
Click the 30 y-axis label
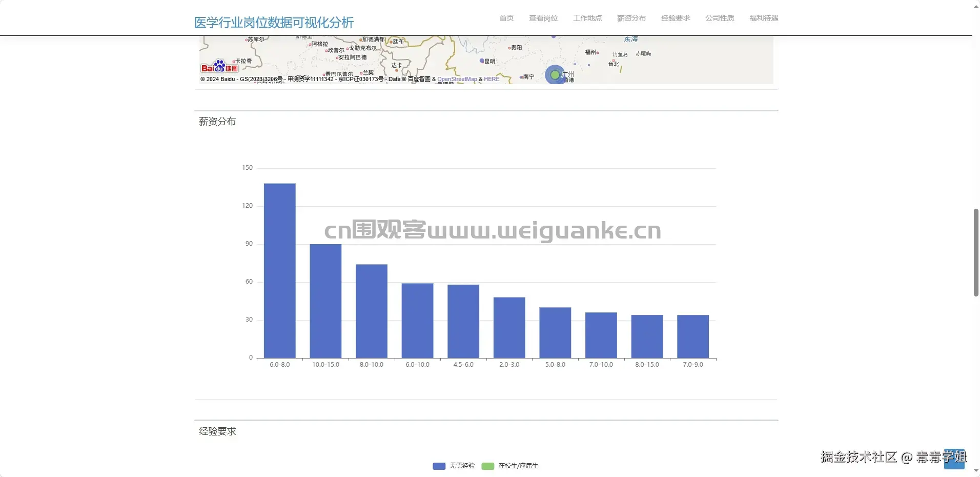point(249,320)
